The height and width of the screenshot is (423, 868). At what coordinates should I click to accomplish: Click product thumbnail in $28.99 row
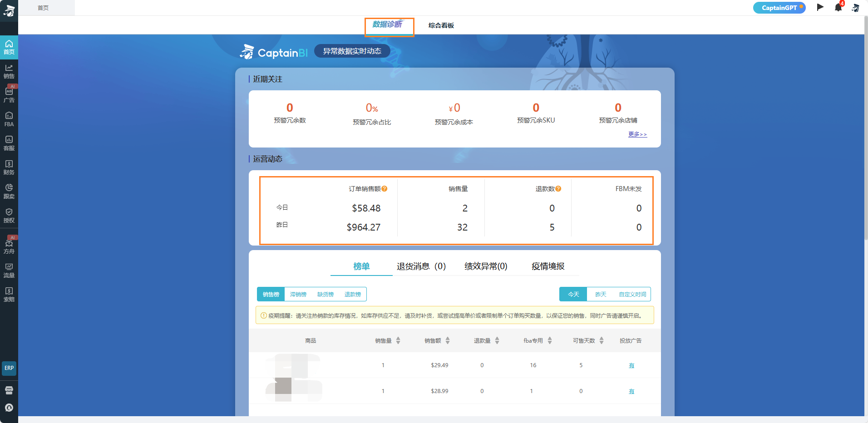tap(294, 390)
